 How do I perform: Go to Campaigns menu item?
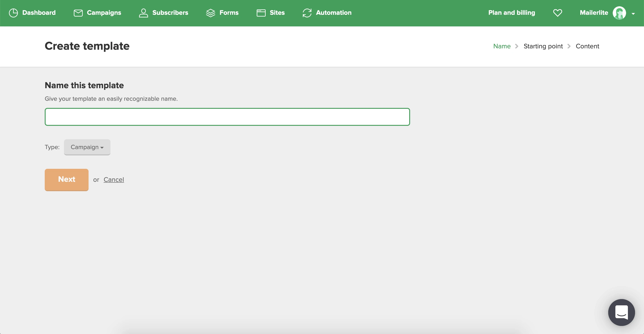[104, 13]
